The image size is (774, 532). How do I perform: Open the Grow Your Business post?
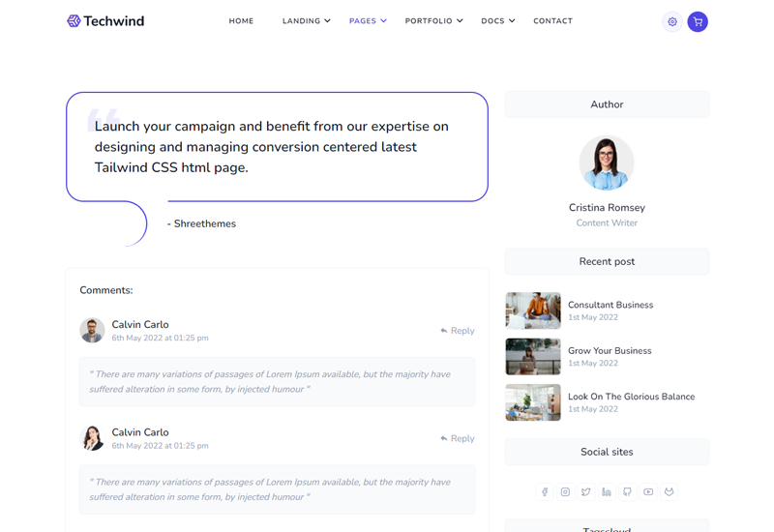click(610, 351)
